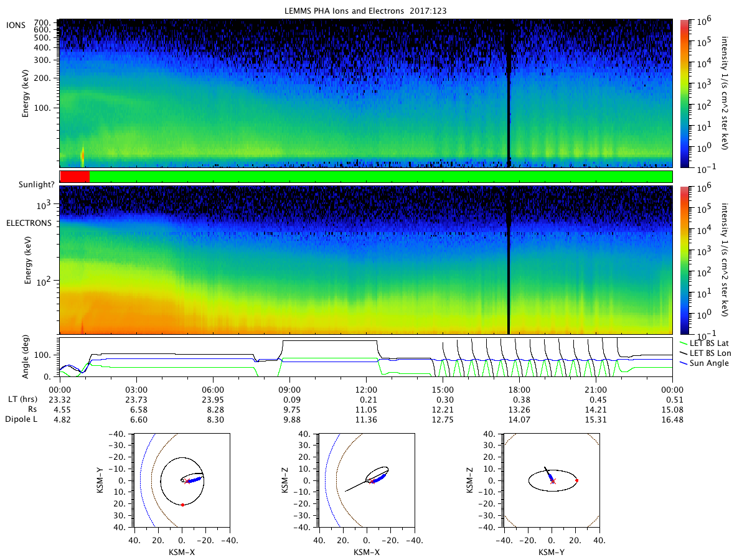The image size is (747, 560).
Task: Click the 18:00 time tick label
Action: pyautogui.click(x=519, y=389)
